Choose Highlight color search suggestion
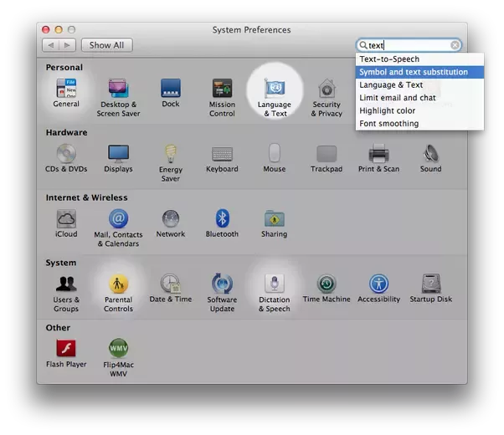The height and width of the screenshot is (435, 504). coord(419,110)
